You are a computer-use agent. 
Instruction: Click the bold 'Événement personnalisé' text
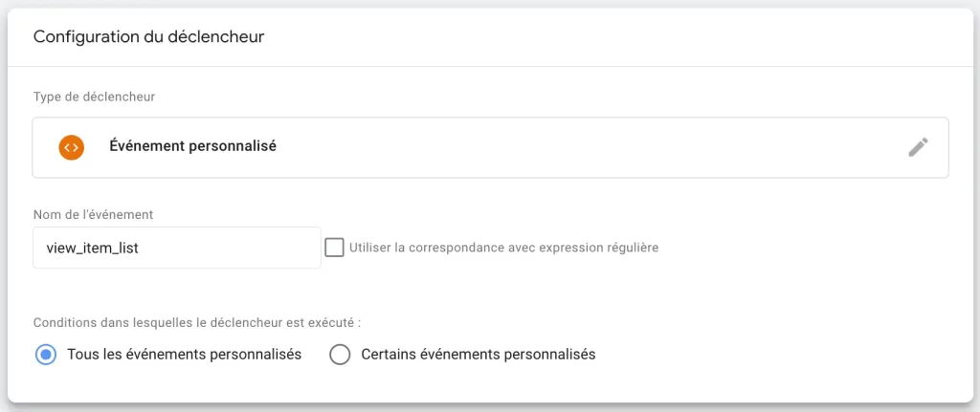193,146
